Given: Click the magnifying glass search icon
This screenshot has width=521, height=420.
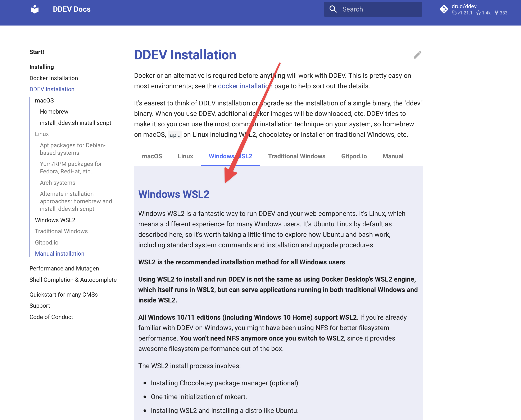Looking at the screenshot, I should tap(333, 9).
